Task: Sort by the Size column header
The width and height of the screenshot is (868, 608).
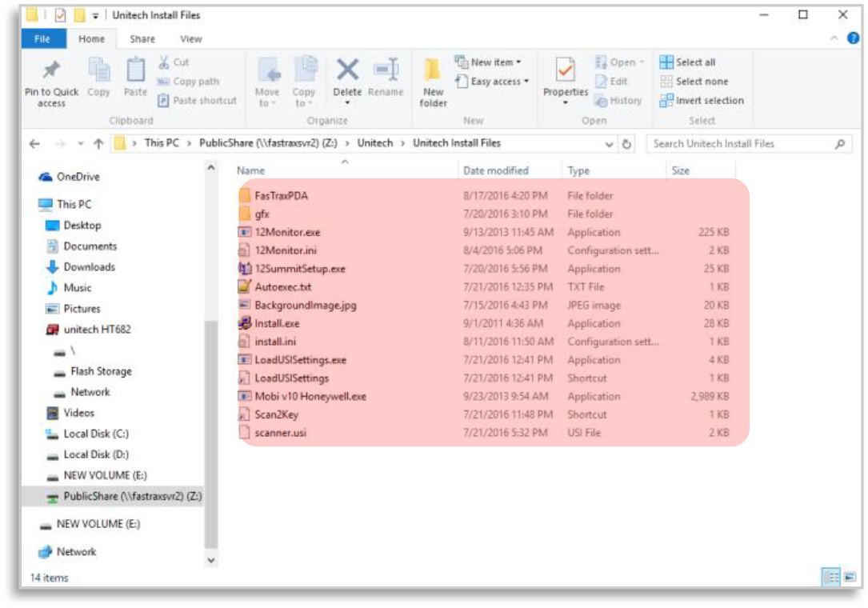Action: (680, 170)
